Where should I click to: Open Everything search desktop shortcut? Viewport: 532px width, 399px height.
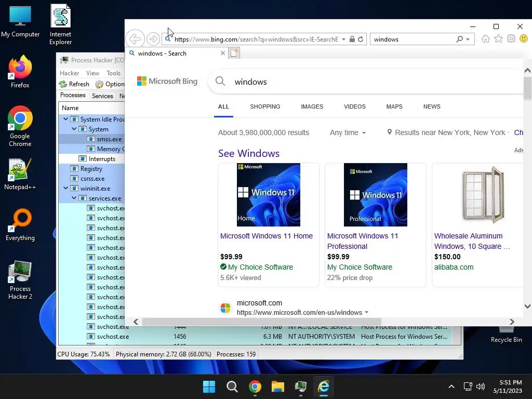pyautogui.click(x=20, y=224)
